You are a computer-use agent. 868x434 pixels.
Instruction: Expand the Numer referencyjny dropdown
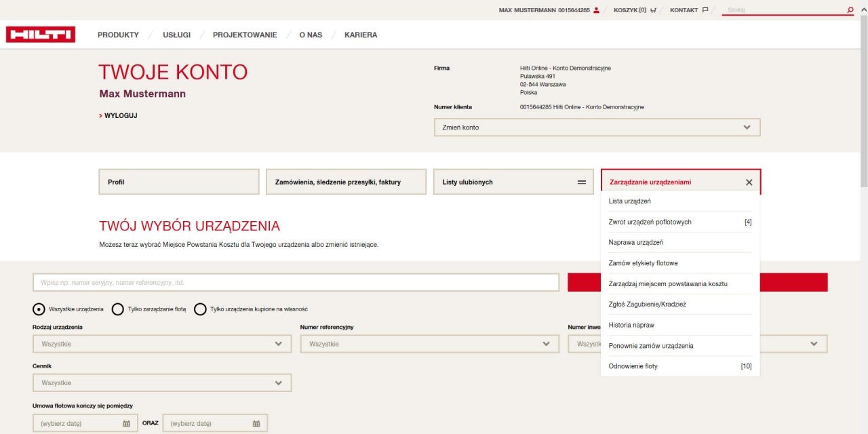[x=430, y=344]
